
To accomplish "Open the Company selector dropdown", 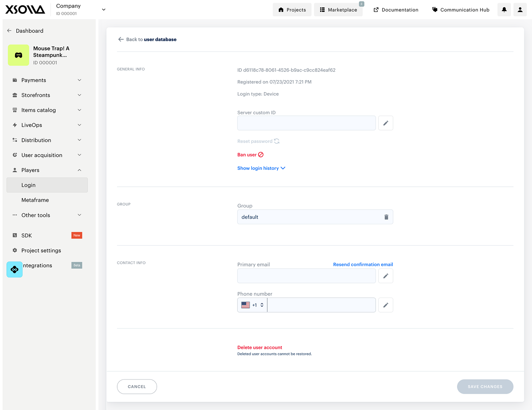I will [x=103, y=10].
